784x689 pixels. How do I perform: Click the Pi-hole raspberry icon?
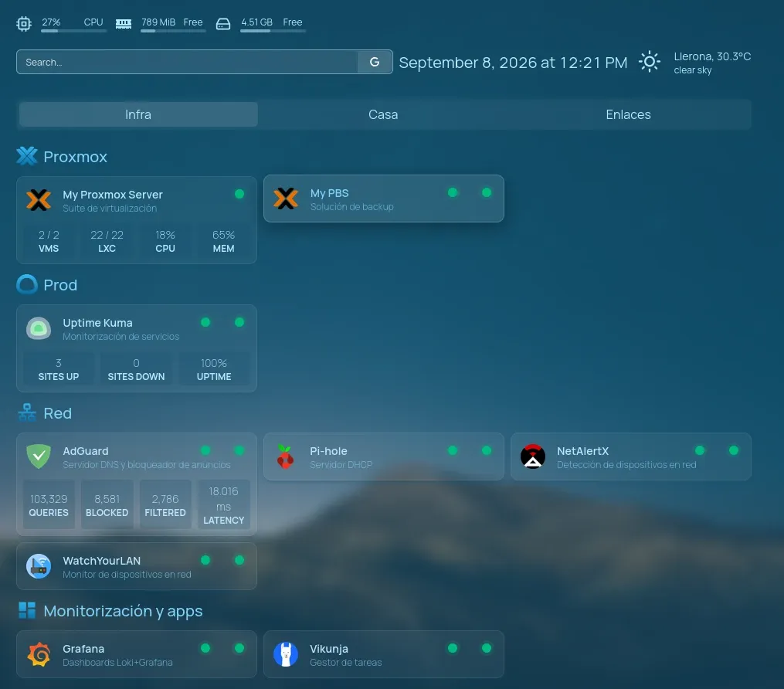click(x=286, y=457)
